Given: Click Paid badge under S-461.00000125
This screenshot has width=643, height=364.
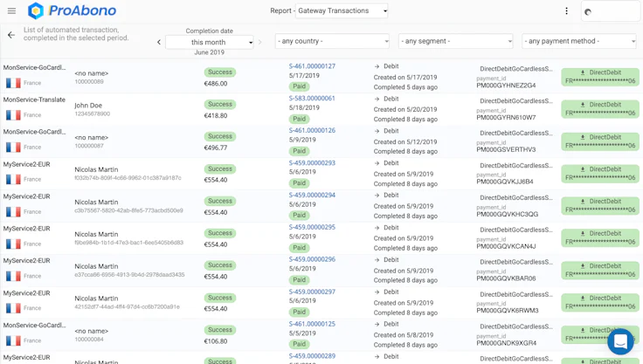Looking at the screenshot, I should [300, 344].
